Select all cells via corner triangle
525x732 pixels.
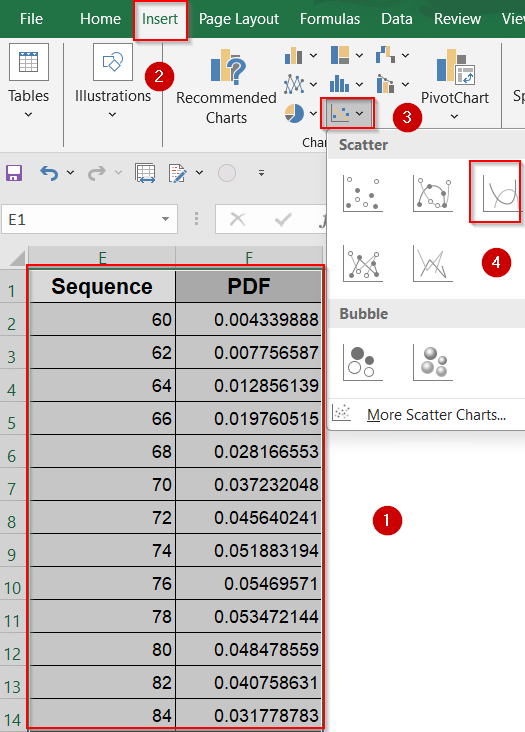(17, 258)
